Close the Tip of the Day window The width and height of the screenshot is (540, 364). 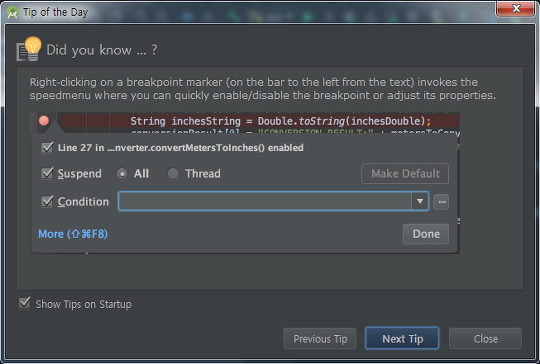tap(516, 8)
